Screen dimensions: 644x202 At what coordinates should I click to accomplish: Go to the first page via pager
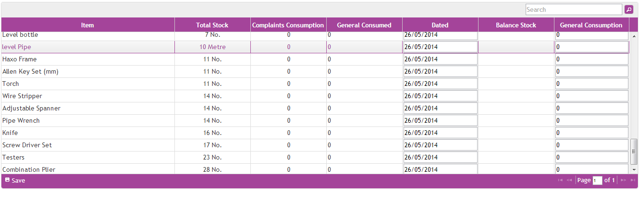point(560,180)
